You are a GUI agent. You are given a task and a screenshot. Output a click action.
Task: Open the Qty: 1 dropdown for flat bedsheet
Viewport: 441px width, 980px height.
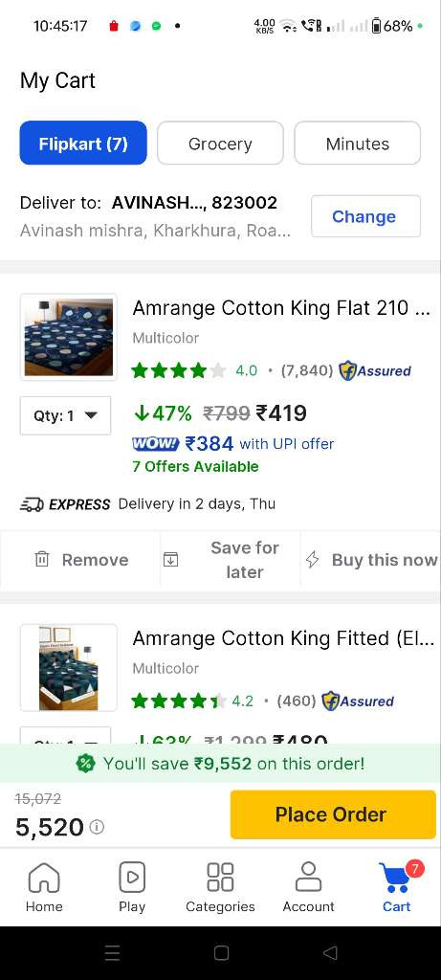pyautogui.click(x=66, y=415)
